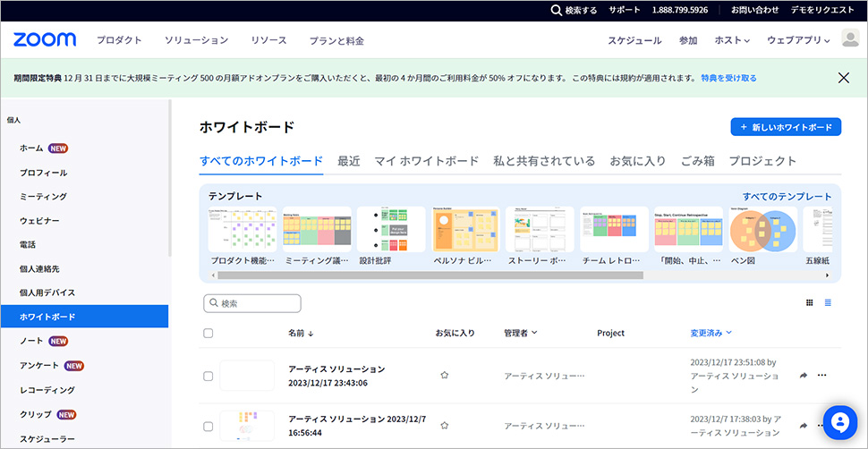Select the チーム レトロ template thumbnail
Image resolution: width=868 pixels, height=449 pixels.
615,229
